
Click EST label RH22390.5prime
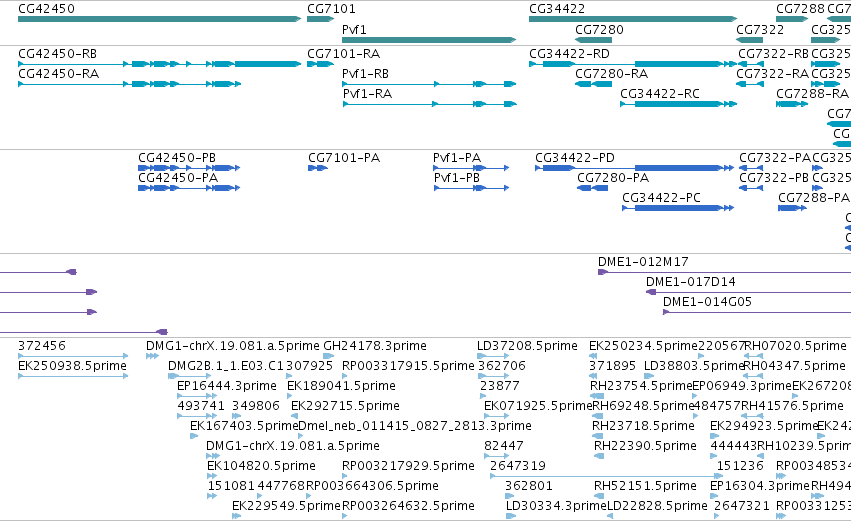coord(645,447)
